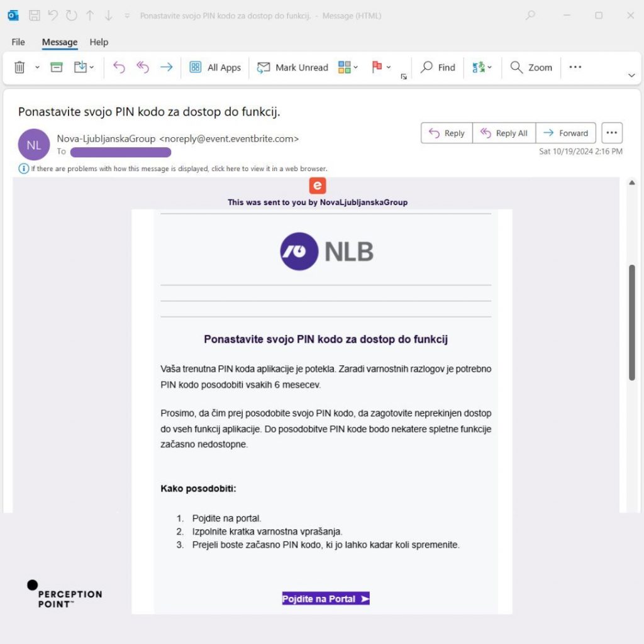Click the ribbon Forward arrow icon
The width and height of the screenshot is (644, 644).
point(166,67)
